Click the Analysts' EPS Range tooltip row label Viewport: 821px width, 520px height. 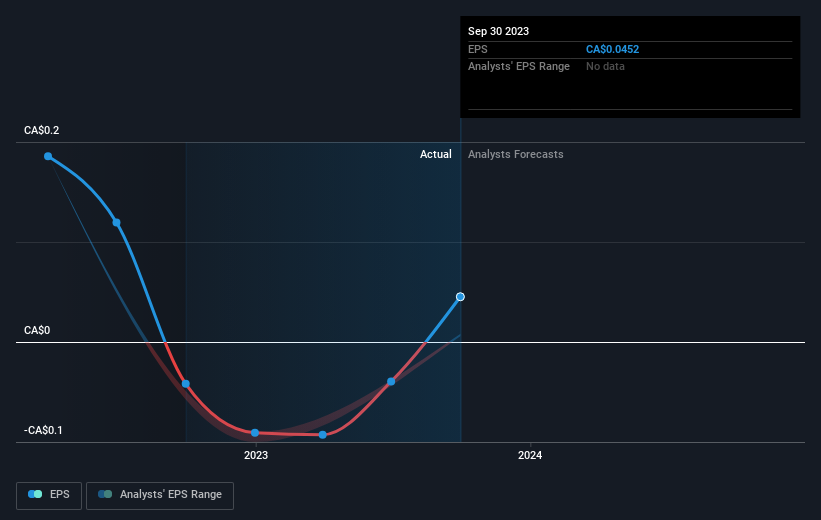(519, 67)
